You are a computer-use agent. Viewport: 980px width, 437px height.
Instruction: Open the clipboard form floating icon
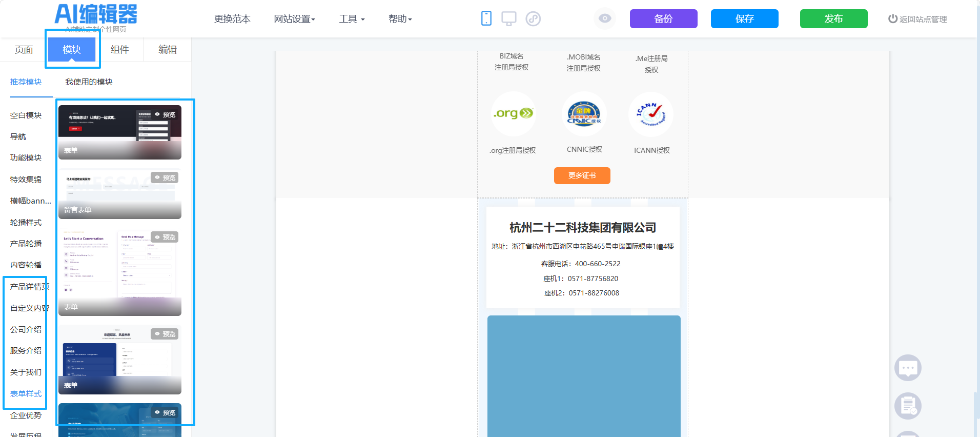coord(908,406)
